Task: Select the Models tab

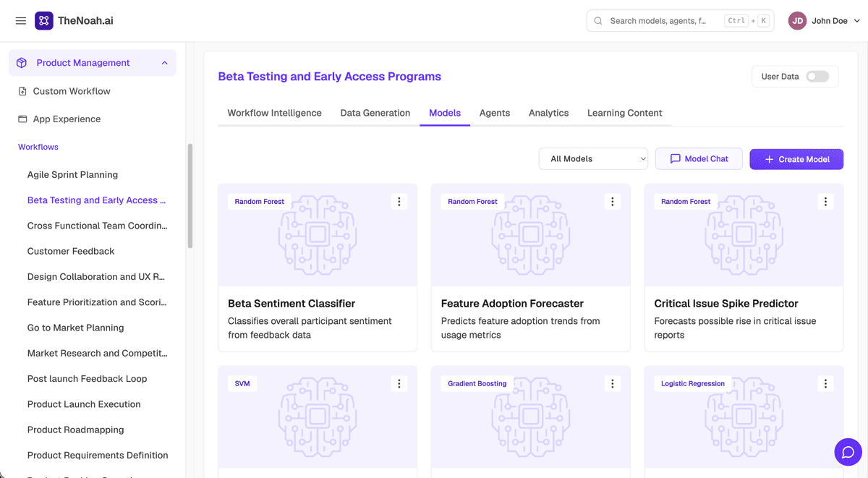Action: point(445,113)
